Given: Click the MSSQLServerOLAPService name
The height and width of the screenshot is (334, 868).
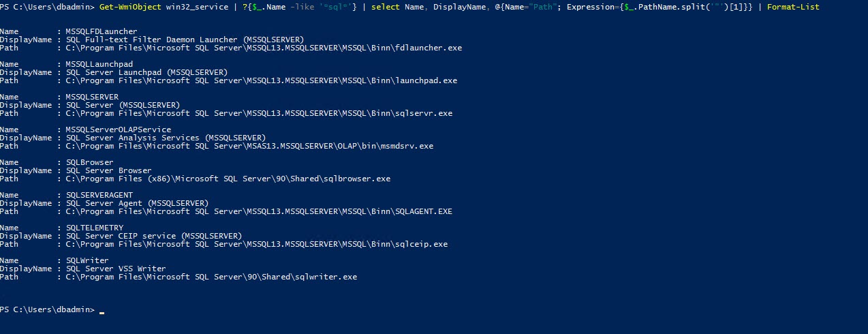Looking at the screenshot, I should [119, 130].
